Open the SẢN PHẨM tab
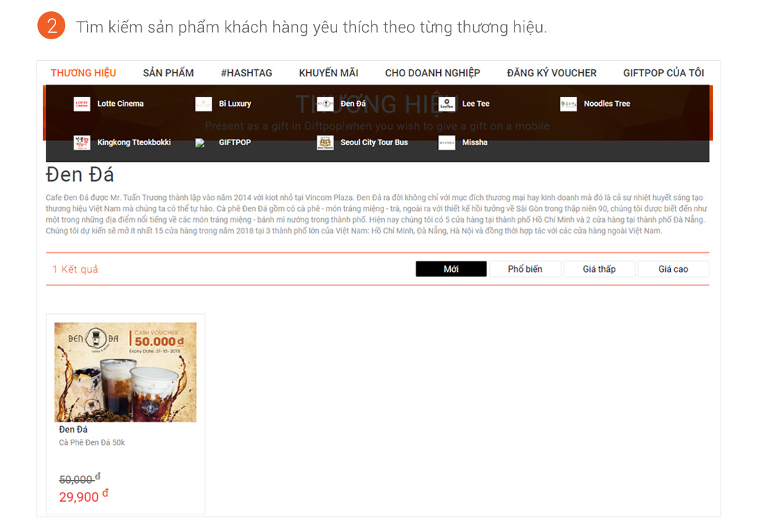The height and width of the screenshot is (532, 757). click(168, 73)
